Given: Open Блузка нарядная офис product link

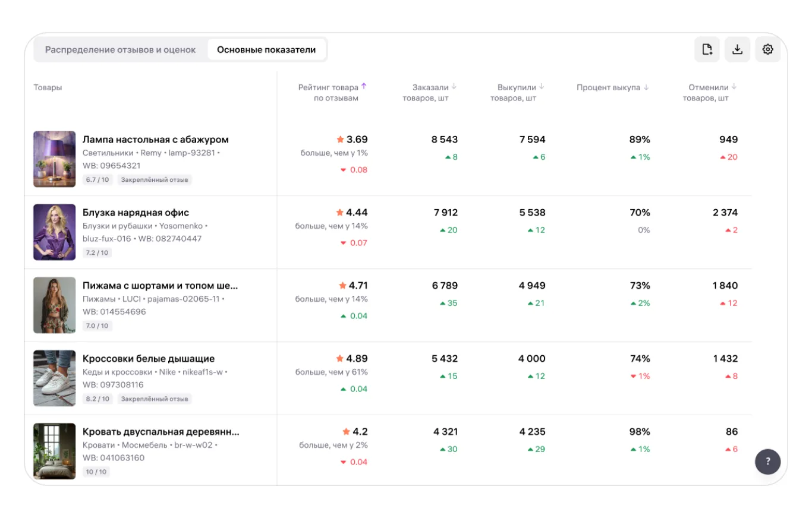Looking at the screenshot, I should (x=136, y=213).
